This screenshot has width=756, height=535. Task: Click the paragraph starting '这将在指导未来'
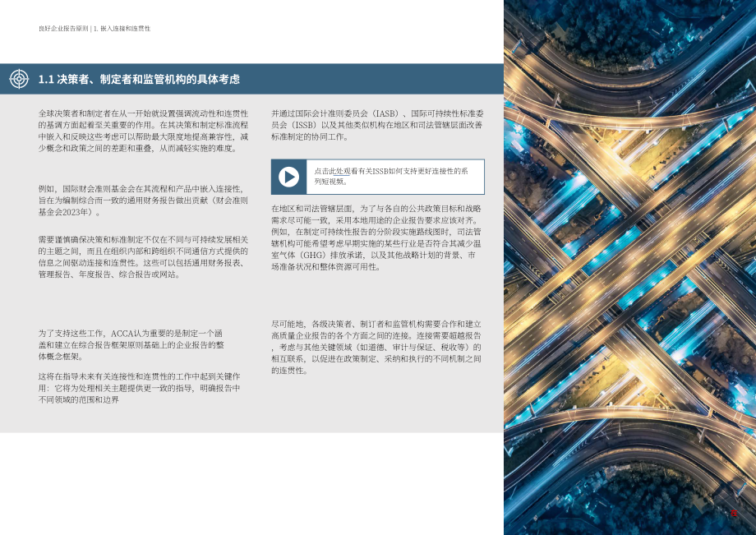click(140, 388)
